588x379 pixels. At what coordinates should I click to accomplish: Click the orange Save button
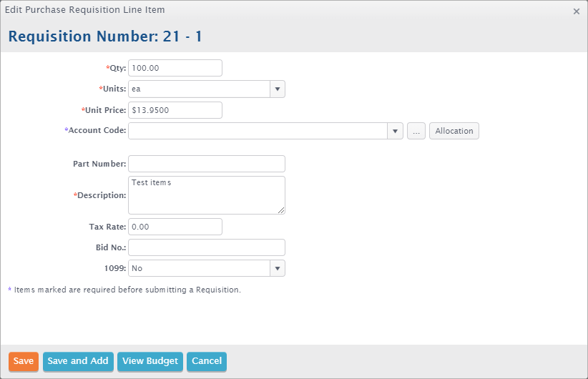point(24,361)
